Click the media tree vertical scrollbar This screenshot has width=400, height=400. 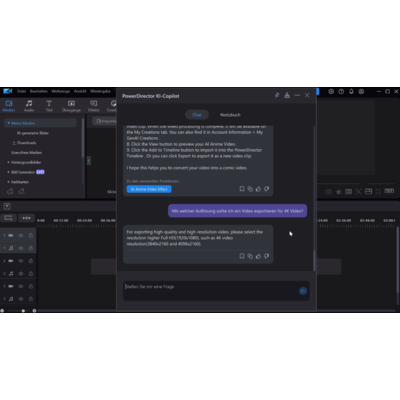pos(83,138)
